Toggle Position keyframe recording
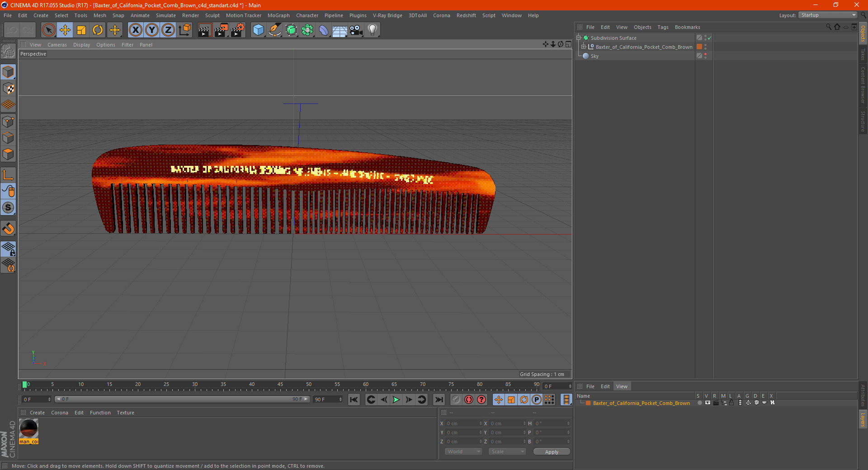This screenshot has height=470, width=868. point(499,399)
